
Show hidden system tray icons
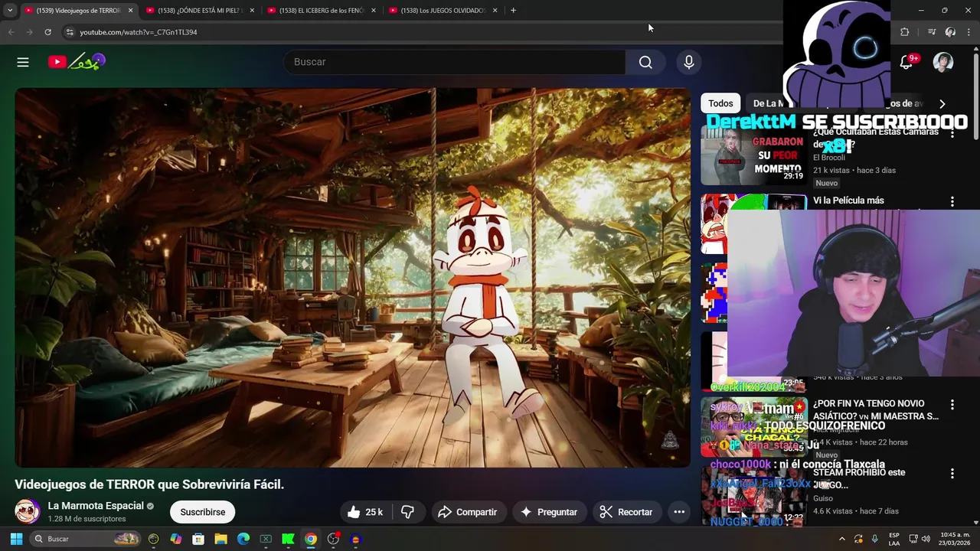point(841,539)
